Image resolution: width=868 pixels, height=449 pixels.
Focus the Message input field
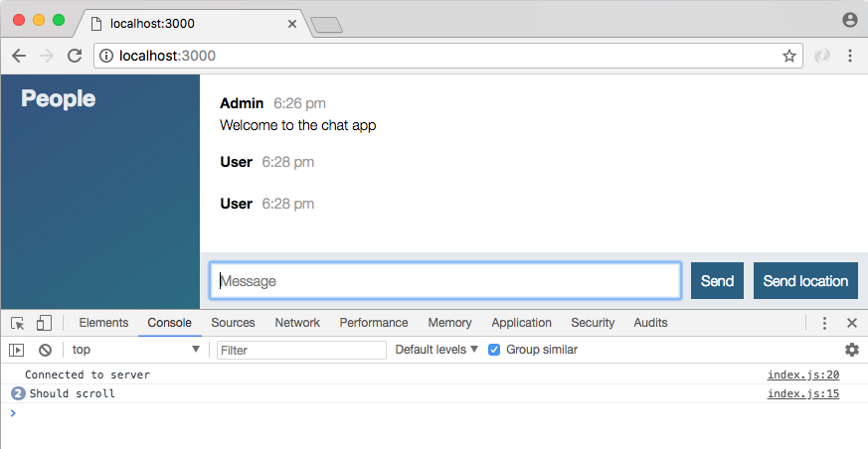click(x=445, y=281)
